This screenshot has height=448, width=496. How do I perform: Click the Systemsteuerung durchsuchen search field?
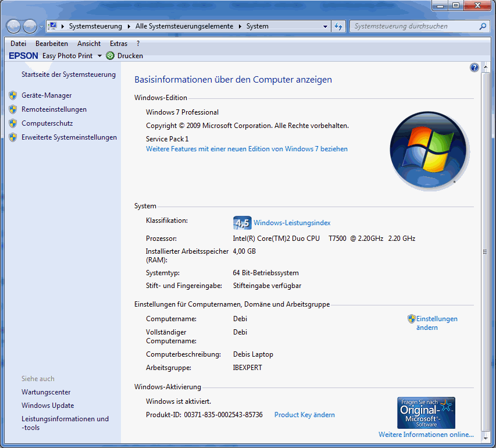point(415,26)
